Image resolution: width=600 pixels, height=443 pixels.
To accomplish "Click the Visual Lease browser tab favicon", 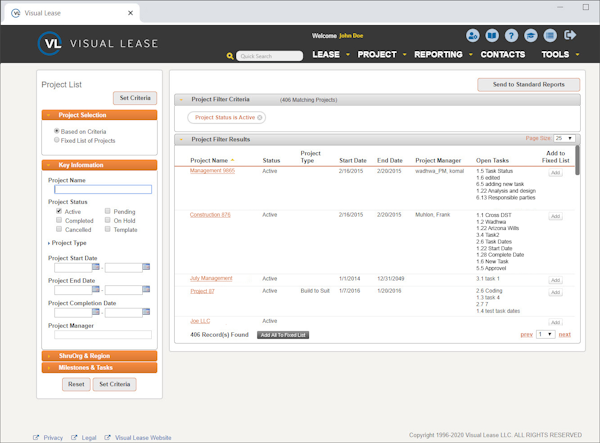I will [x=15, y=13].
